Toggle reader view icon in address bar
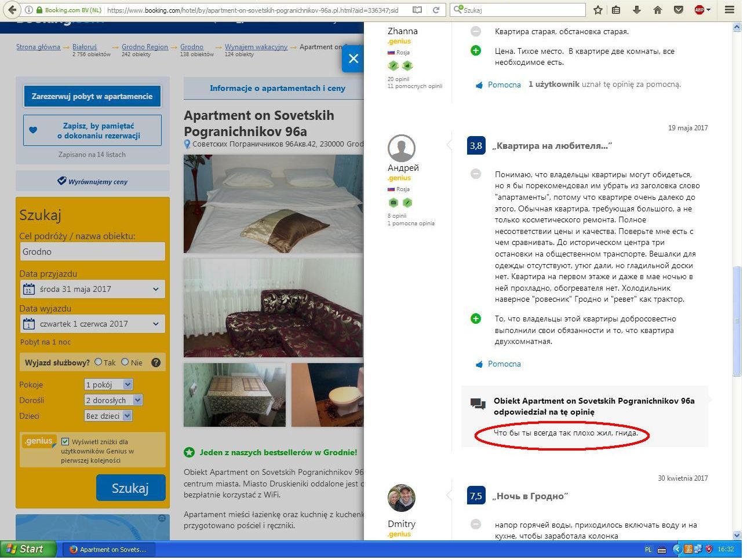The image size is (747, 560). point(417,10)
